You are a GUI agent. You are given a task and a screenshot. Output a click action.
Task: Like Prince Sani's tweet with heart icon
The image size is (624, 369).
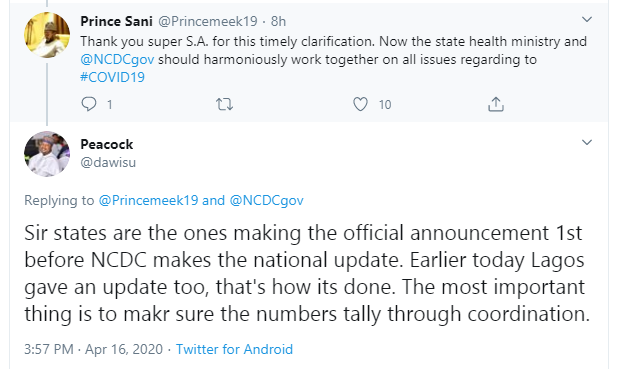(360, 104)
